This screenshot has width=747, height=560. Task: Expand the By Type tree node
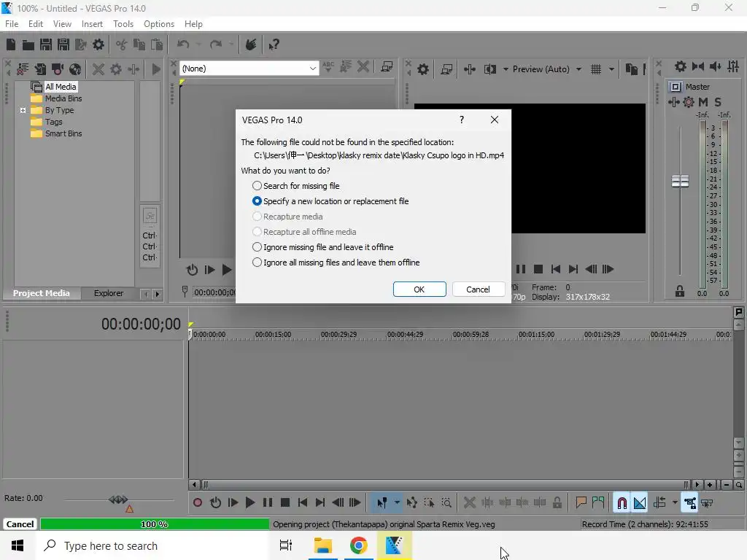pos(23,110)
